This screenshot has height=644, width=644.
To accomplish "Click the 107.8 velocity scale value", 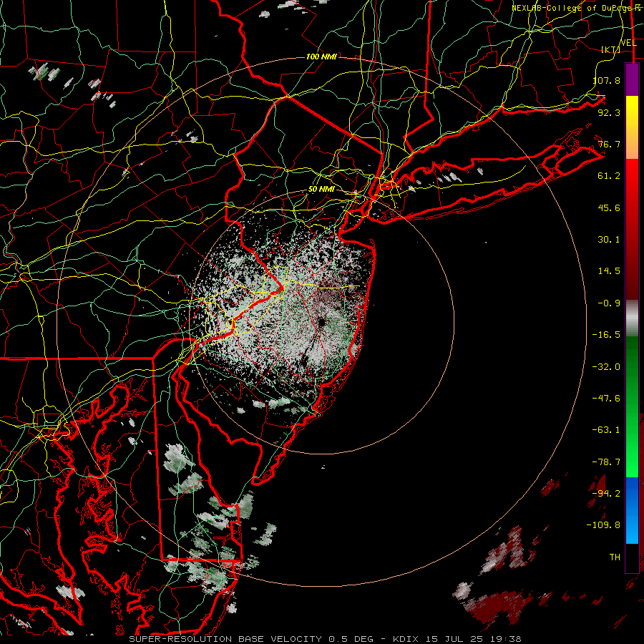I will [x=607, y=80].
